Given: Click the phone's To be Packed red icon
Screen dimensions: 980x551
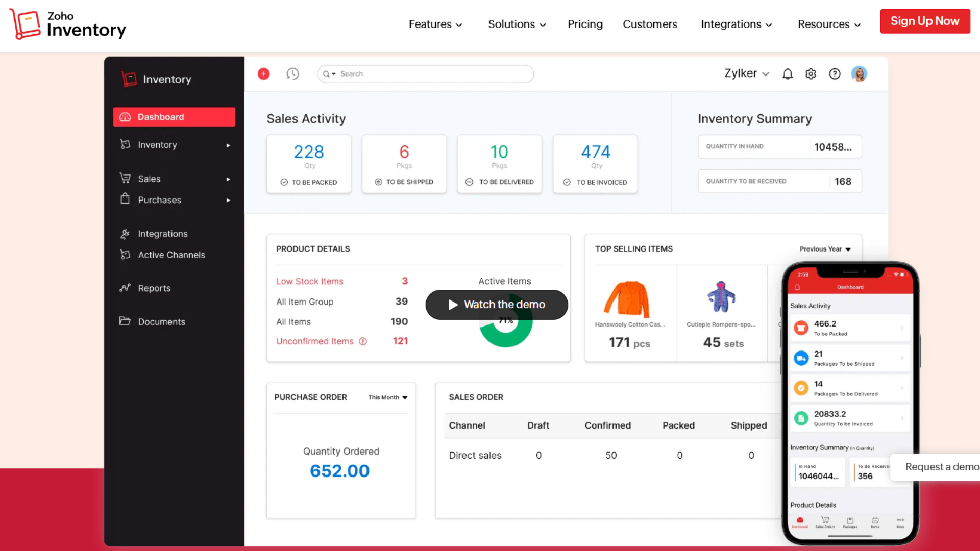Looking at the screenshot, I should click(x=801, y=328).
